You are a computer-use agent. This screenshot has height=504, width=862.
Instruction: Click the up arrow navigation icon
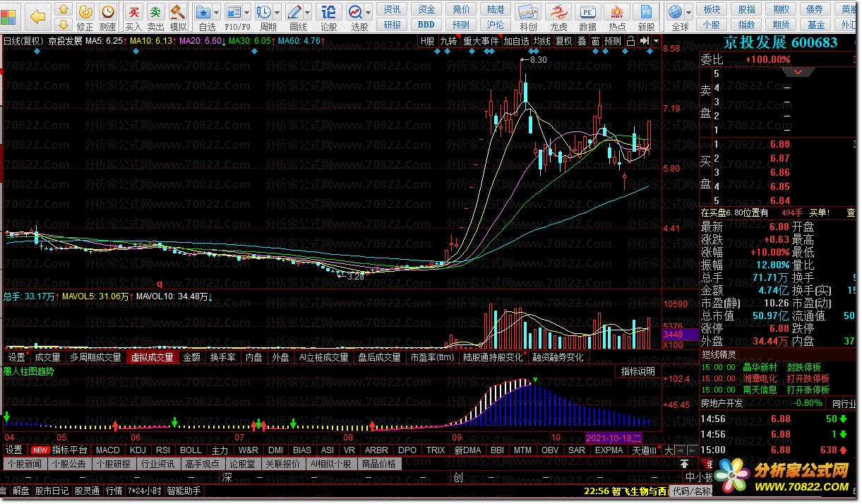63,10
